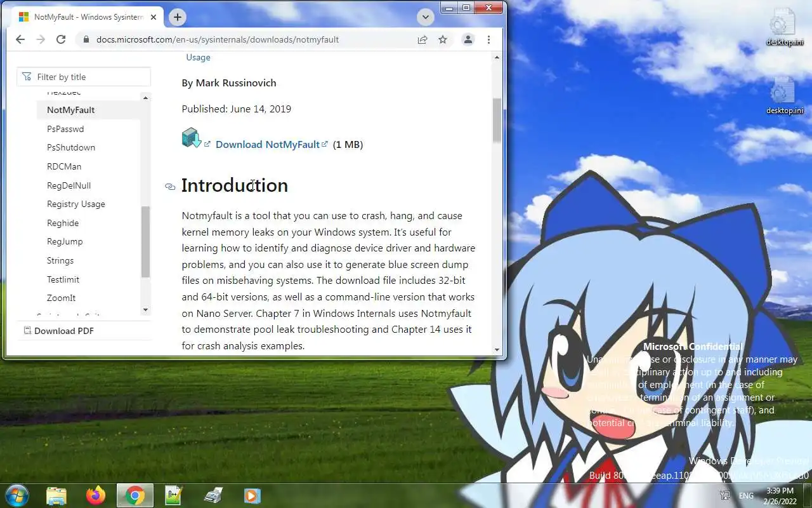Open the Chrome profile avatar
This screenshot has width=812, height=508.
(468, 39)
